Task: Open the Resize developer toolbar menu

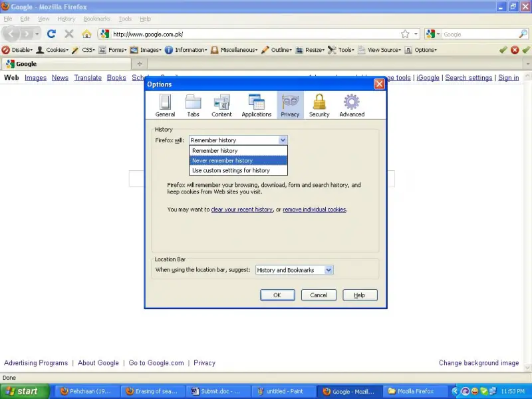Action: 310,50
